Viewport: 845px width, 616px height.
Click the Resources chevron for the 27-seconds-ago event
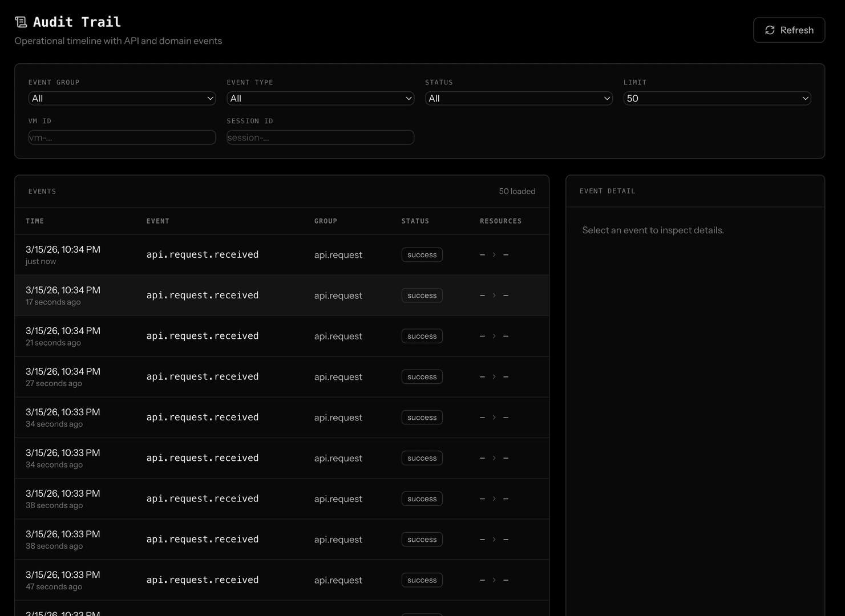click(494, 376)
